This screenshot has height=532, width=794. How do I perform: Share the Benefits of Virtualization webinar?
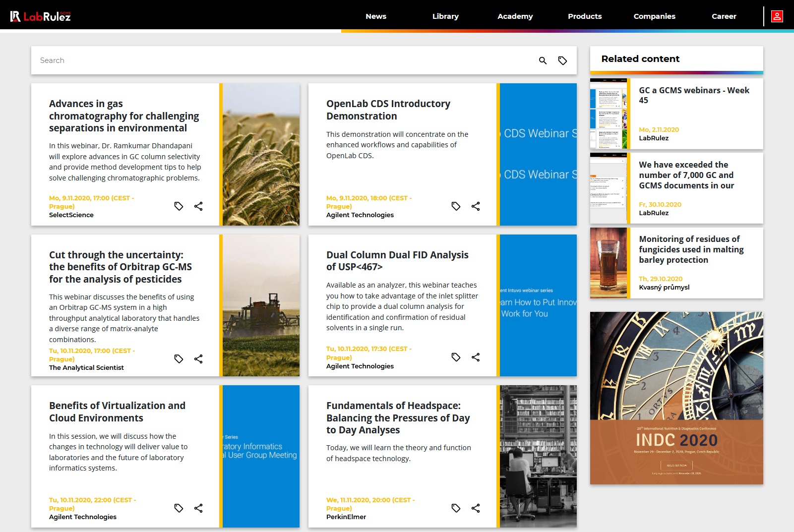click(198, 508)
